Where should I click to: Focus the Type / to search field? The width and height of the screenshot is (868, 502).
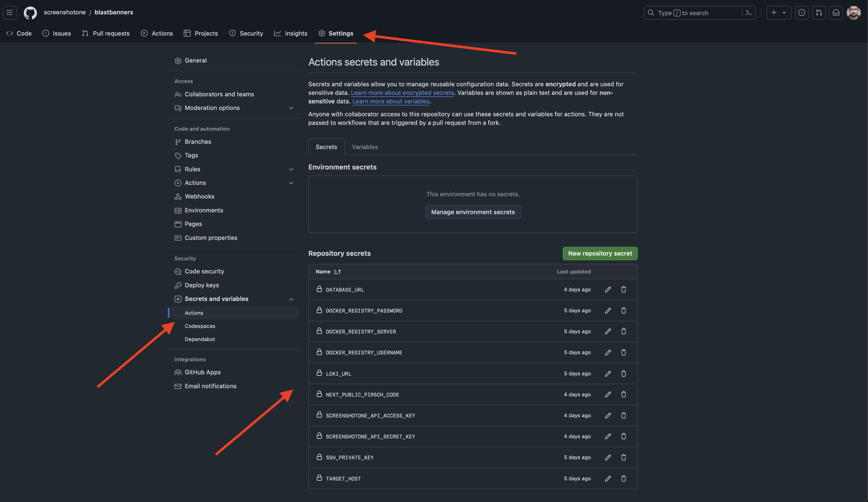pos(699,13)
